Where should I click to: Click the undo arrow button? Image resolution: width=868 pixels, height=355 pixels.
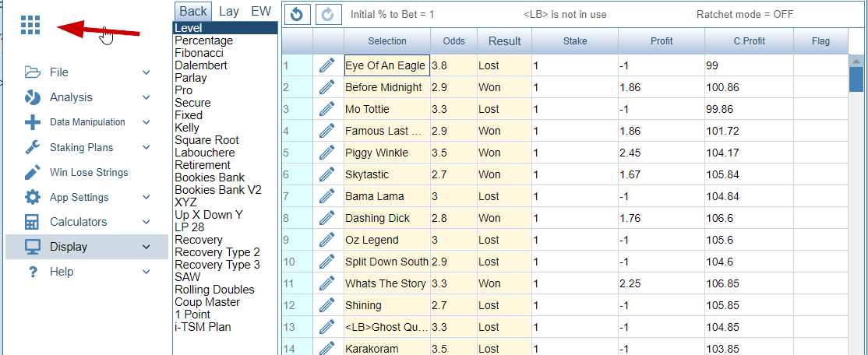(x=296, y=14)
